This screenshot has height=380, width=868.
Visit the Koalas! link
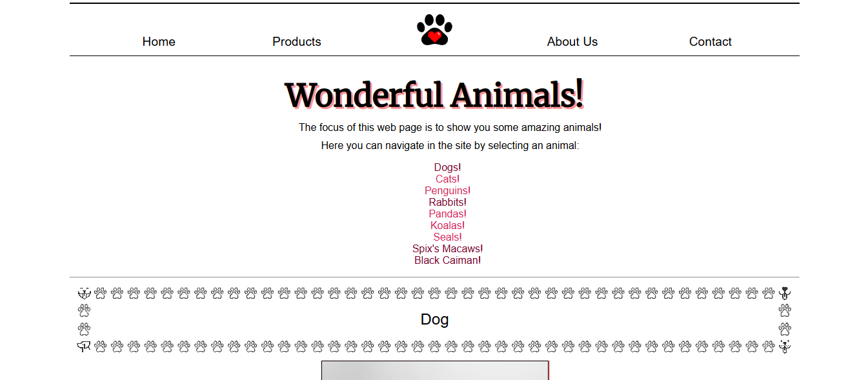pyautogui.click(x=447, y=226)
